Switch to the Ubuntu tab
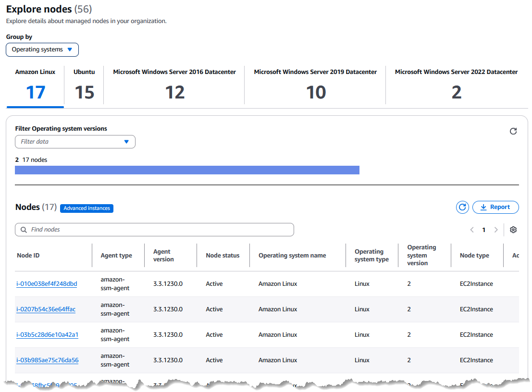 point(84,85)
